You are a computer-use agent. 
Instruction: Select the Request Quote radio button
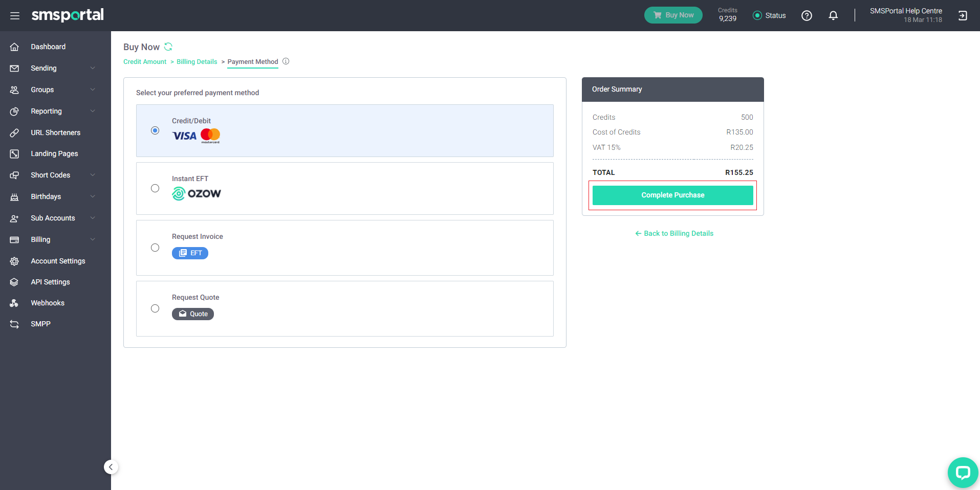[155, 308]
